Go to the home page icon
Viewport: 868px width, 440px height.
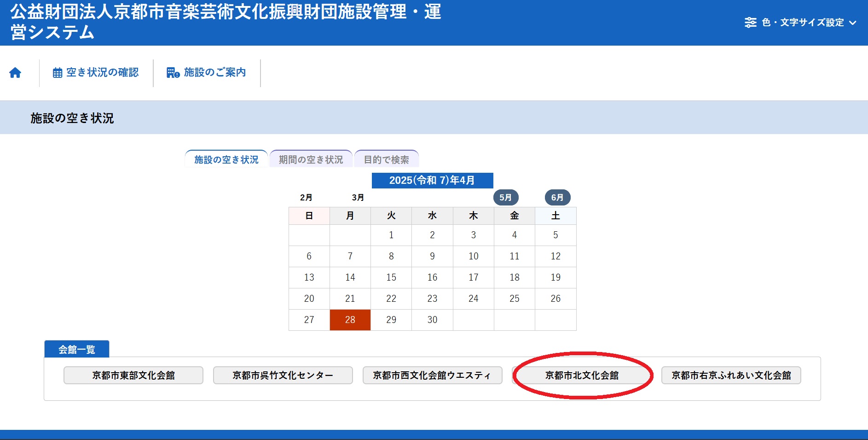[15, 73]
